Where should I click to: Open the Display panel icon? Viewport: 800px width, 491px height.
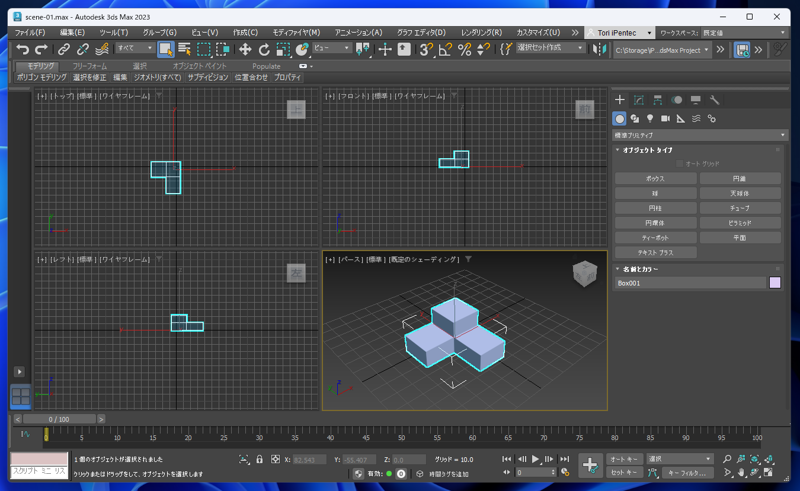[695, 100]
